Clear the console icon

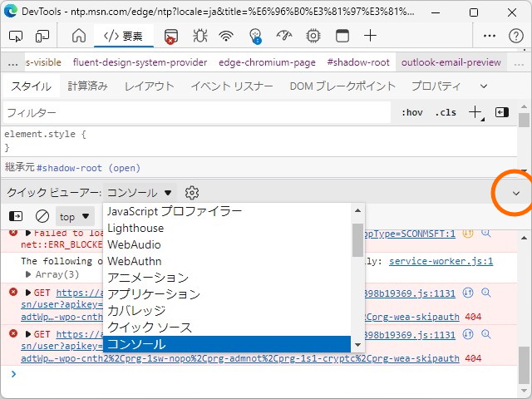[42, 216]
